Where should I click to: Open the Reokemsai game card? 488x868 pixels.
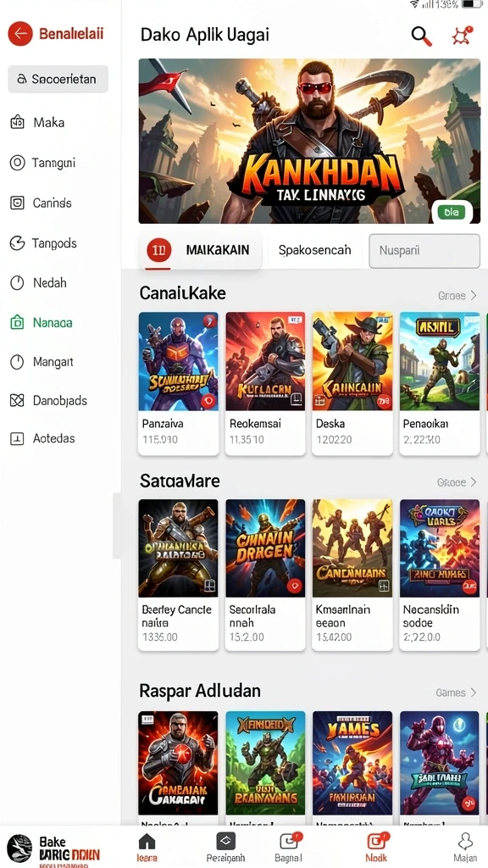pyautogui.click(x=265, y=384)
